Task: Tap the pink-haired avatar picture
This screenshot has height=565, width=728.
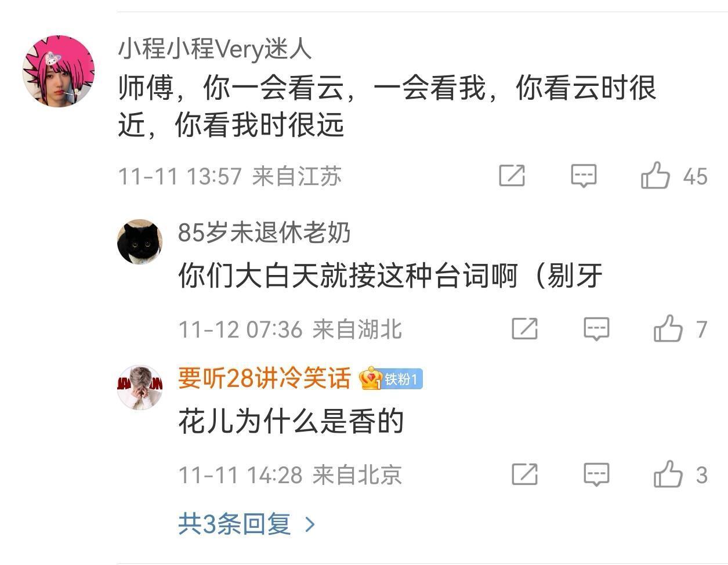Action: point(58,71)
